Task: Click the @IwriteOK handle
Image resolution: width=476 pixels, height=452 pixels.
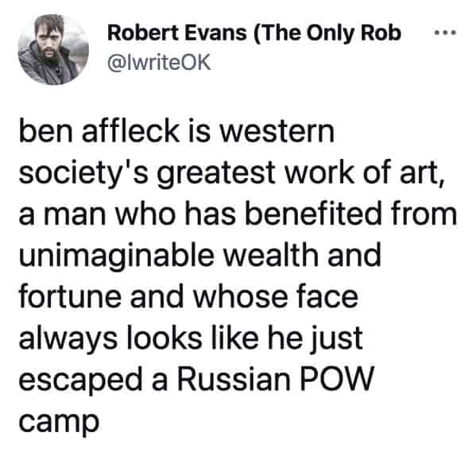Action: (x=159, y=62)
